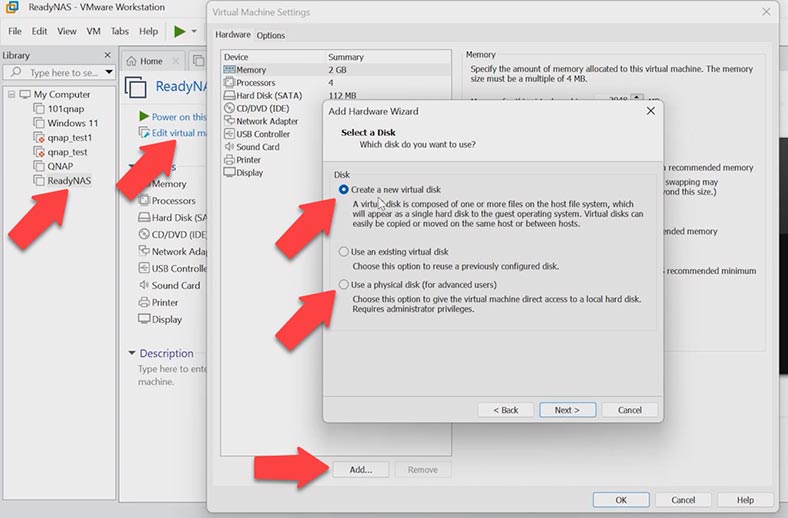The height and width of the screenshot is (518, 788).
Task: Open the View menu
Action: (66, 31)
